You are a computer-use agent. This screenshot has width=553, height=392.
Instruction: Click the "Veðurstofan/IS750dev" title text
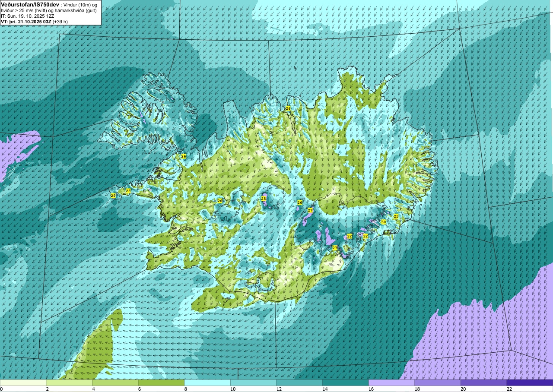(x=30, y=4)
